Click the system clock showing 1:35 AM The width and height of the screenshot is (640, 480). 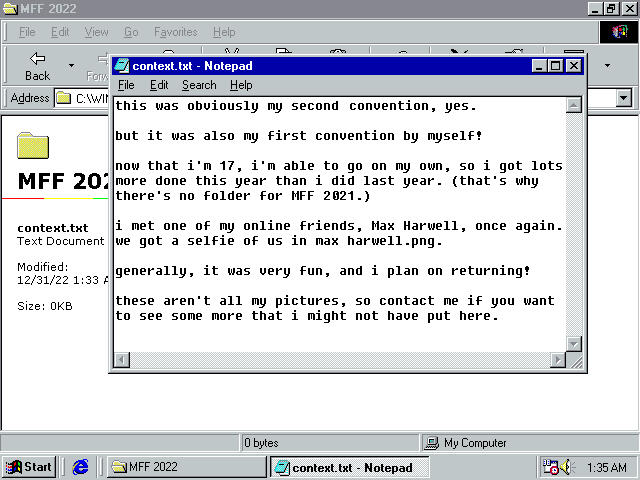point(607,467)
